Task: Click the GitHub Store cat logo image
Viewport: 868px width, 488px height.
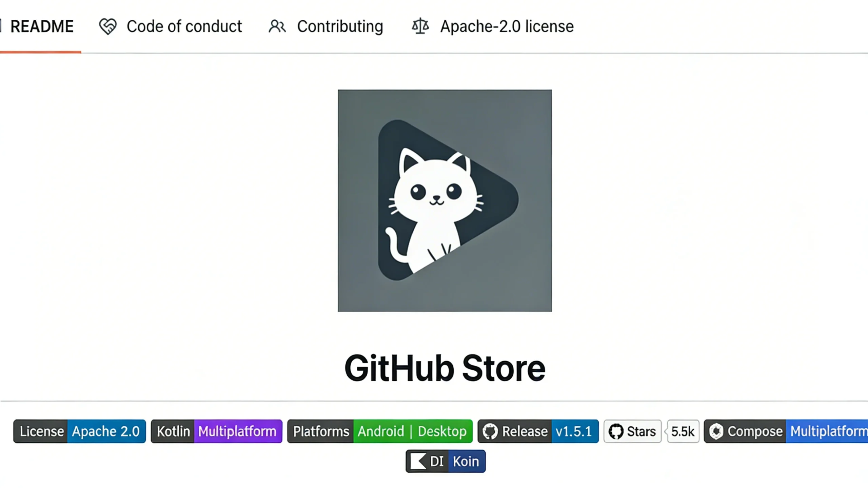Action: (445, 200)
